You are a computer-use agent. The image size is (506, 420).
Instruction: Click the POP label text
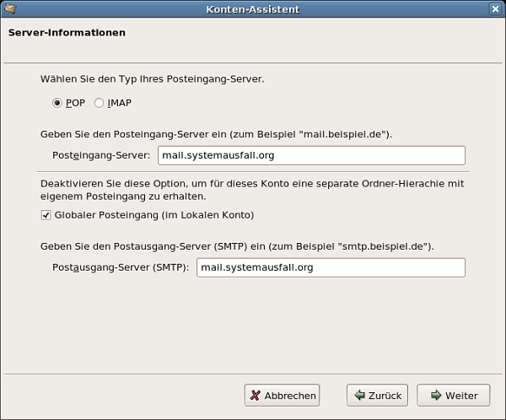coord(75,103)
